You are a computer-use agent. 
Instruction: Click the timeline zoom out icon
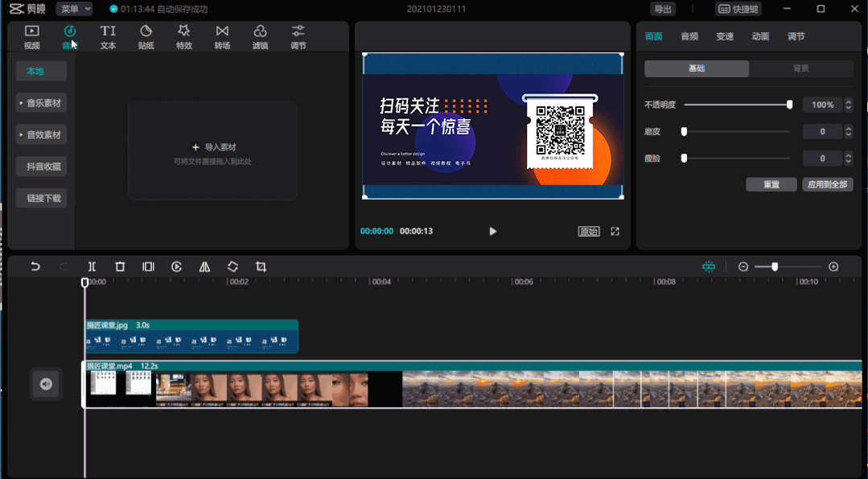click(743, 267)
